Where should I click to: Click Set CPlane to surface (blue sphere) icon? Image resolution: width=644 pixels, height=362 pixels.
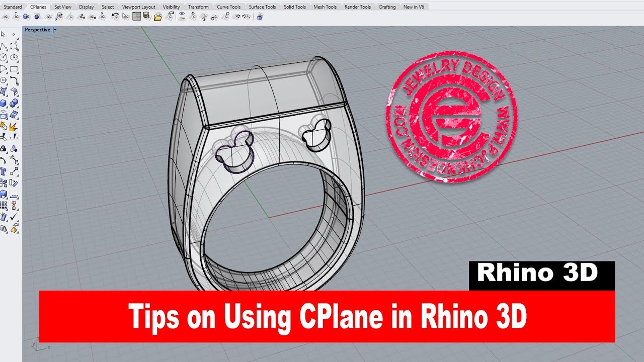coord(37,17)
